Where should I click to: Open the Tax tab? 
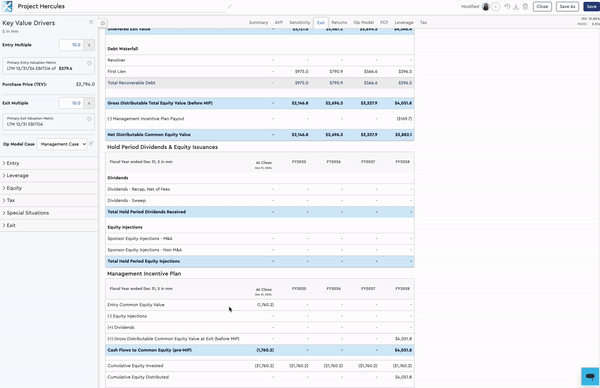pos(423,23)
